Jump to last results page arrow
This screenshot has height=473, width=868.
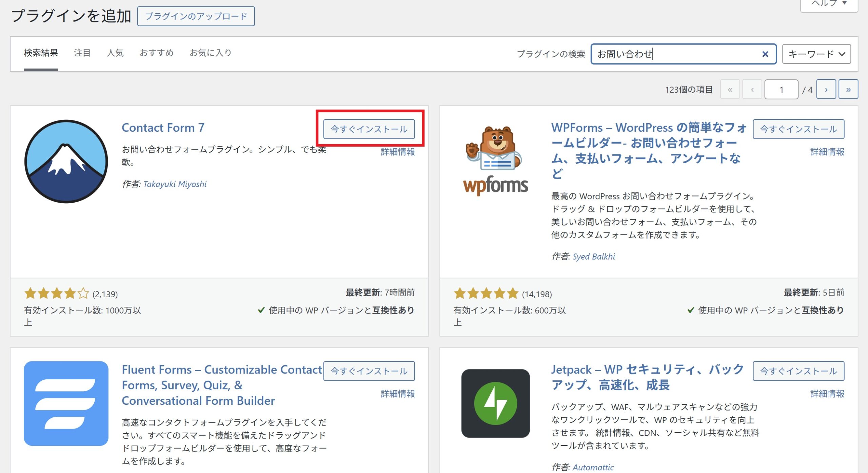[x=848, y=90]
